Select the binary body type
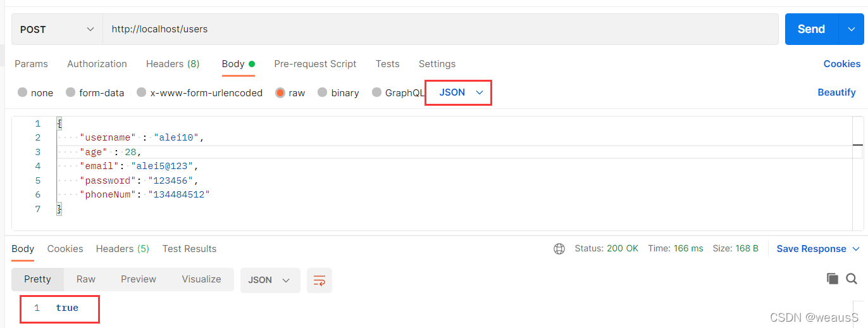868x328 pixels. tap(338, 92)
